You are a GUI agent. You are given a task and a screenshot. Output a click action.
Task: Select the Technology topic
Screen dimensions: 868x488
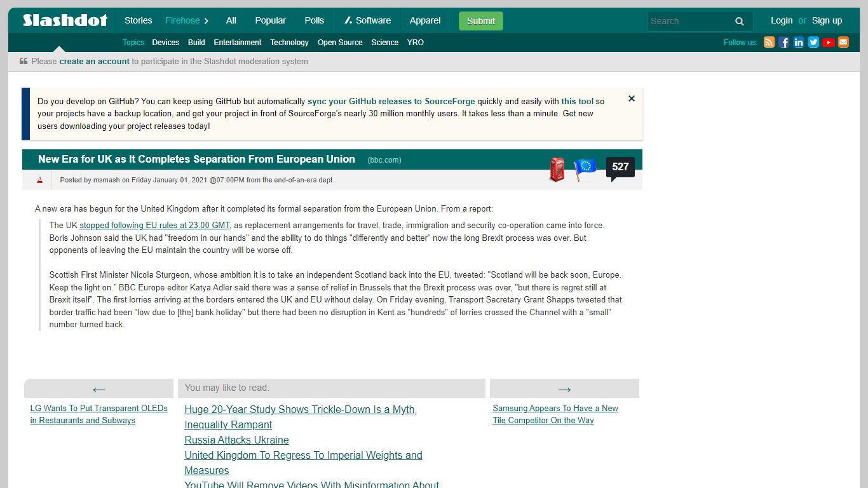pos(289,43)
